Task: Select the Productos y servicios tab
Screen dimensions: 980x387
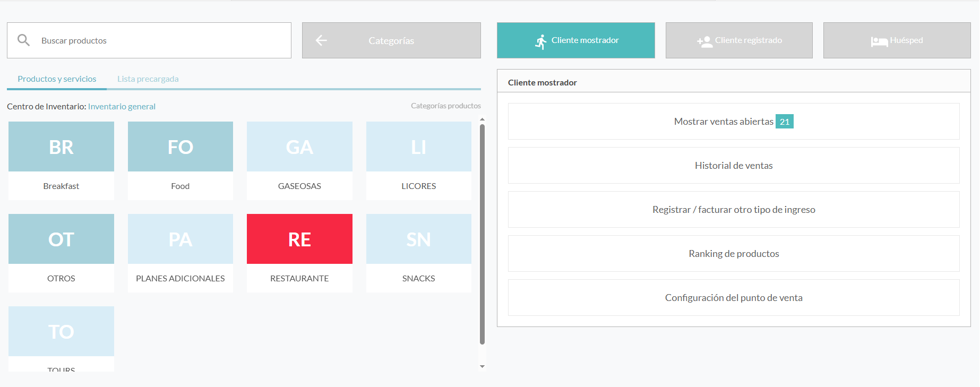Action: [57, 79]
